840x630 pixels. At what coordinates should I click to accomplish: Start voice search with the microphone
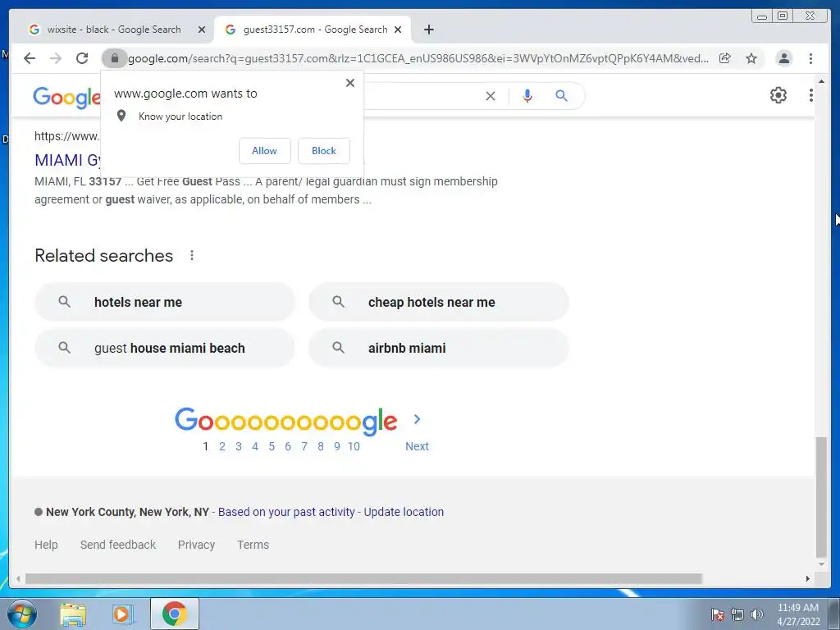click(x=527, y=96)
